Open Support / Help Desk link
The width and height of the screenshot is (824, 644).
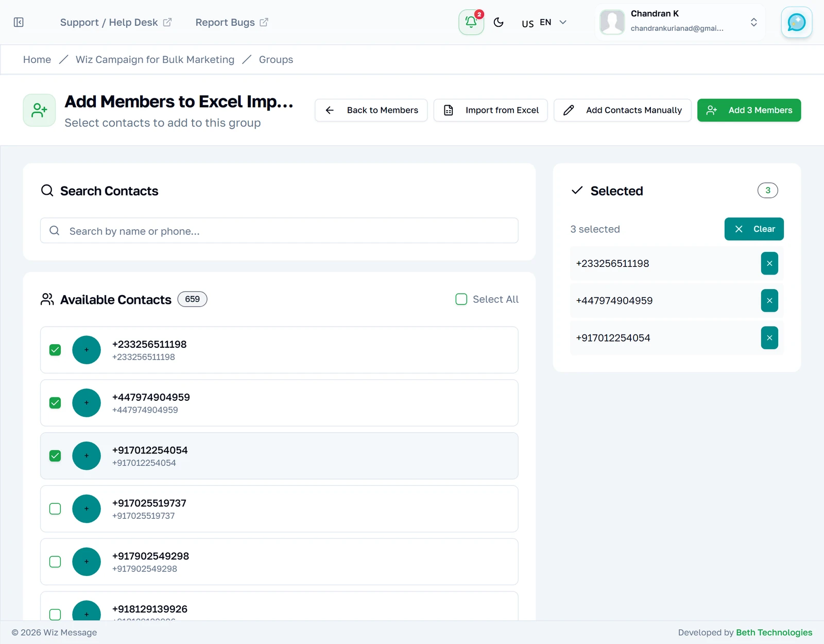pos(116,22)
